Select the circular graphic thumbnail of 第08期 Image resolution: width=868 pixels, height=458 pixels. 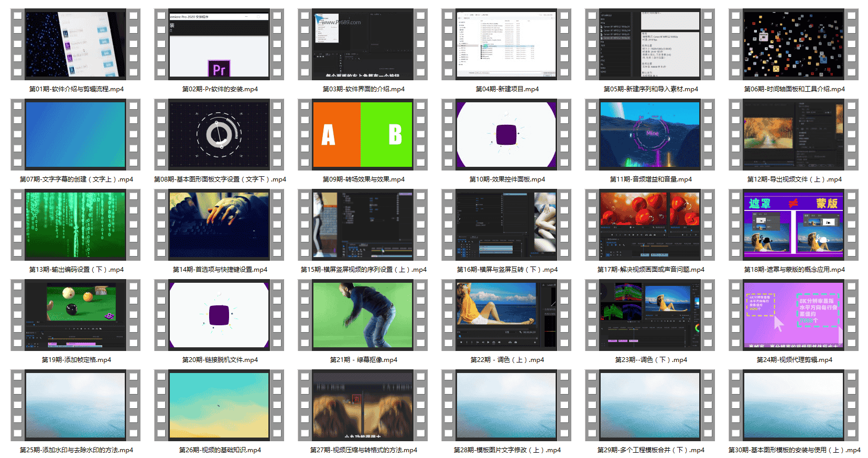point(219,134)
